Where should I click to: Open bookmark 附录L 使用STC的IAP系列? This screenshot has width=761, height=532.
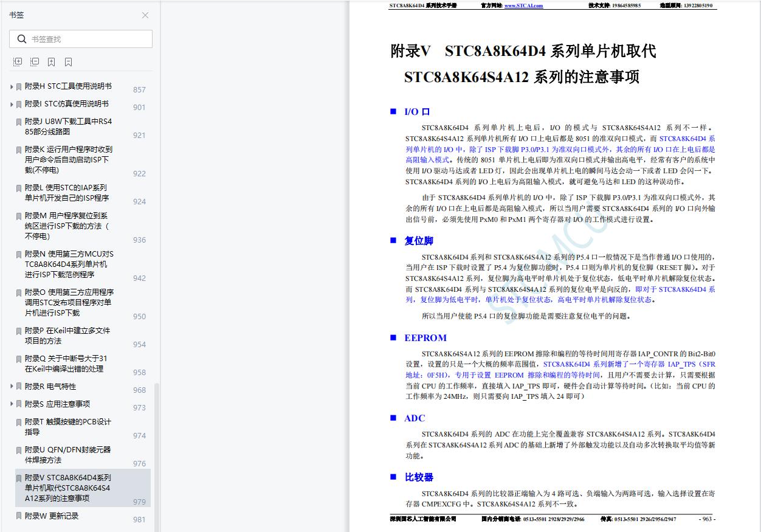point(67,193)
